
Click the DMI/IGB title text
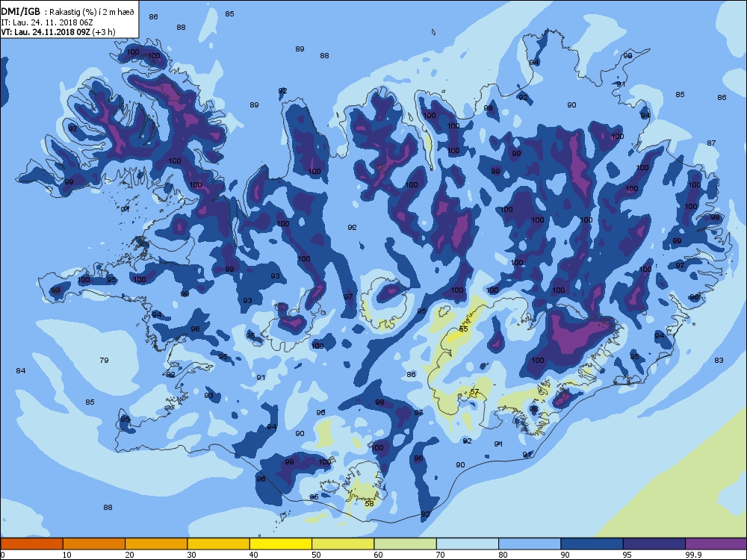tap(21, 12)
